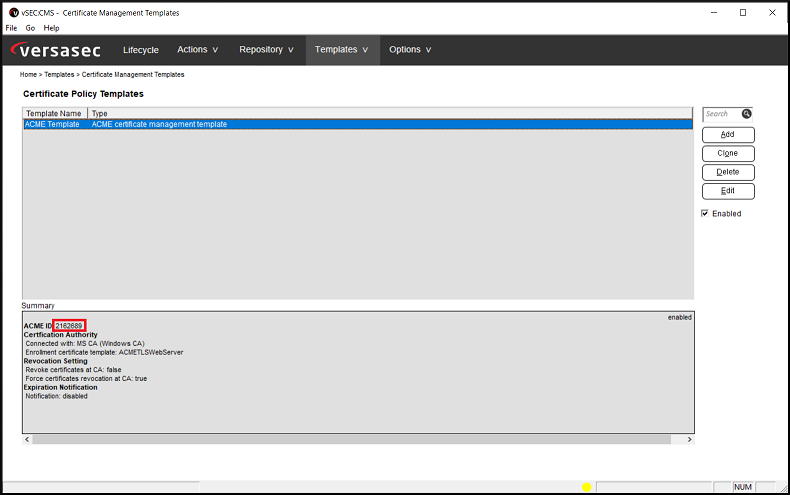Minimize the vSEC:CMS window
Screen dimensions: 790x495
click(714, 13)
